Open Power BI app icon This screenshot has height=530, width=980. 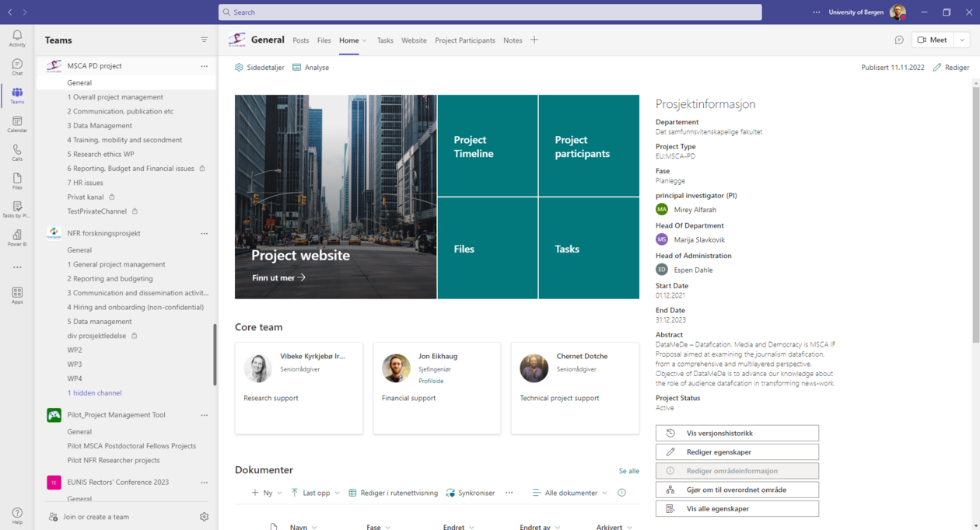pyautogui.click(x=17, y=238)
